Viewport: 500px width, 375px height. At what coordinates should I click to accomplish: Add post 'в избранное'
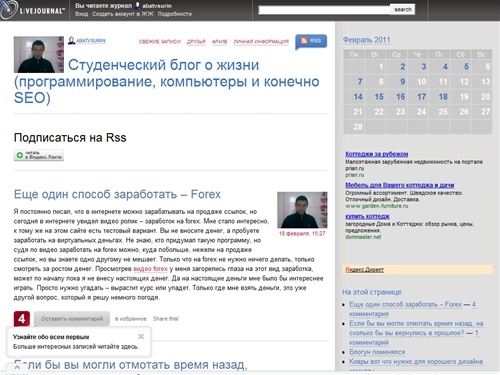click(x=131, y=319)
